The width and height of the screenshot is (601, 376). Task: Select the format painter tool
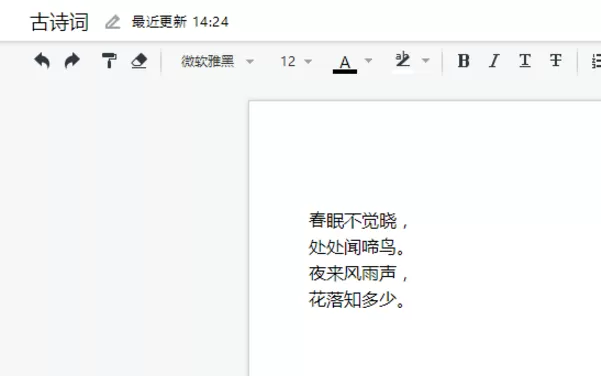point(109,61)
